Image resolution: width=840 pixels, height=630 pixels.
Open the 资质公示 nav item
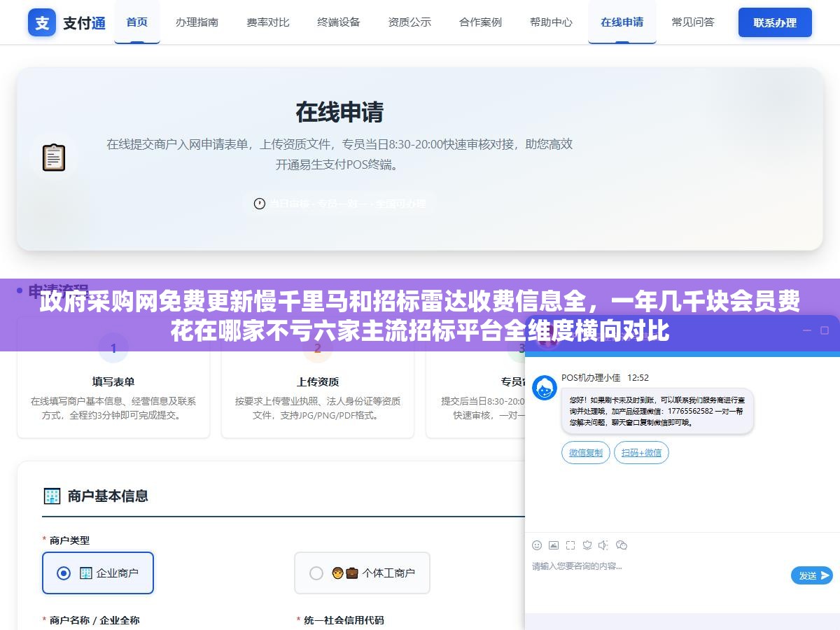pyautogui.click(x=409, y=22)
